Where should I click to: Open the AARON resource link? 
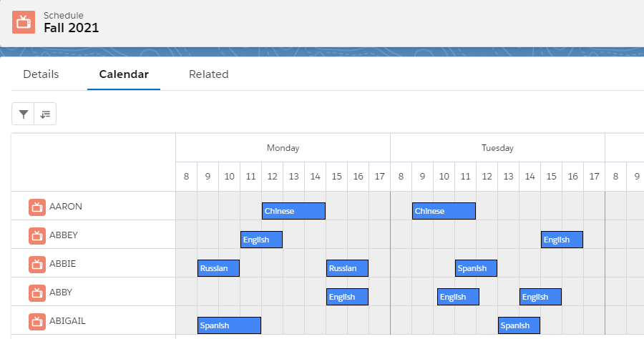click(x=66, y=207)
